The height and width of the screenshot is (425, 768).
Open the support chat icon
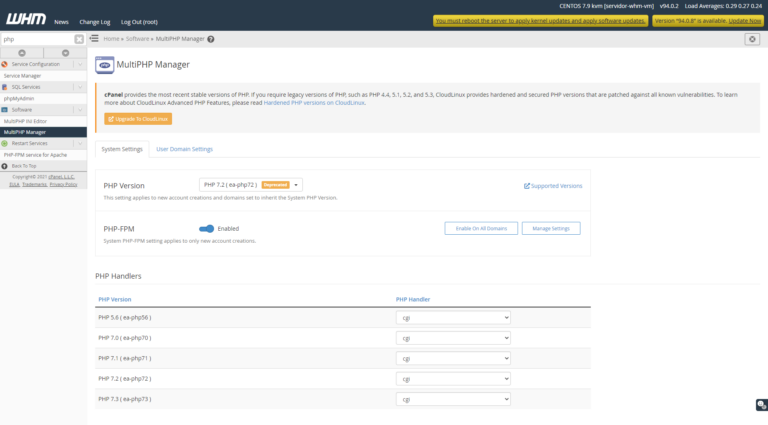coord(762,404)
